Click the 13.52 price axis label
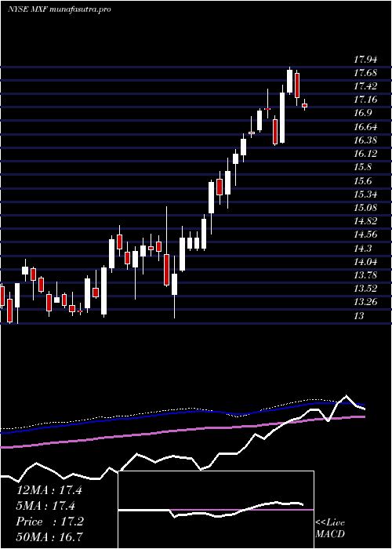 pyautogui.click(x=365, y=289)
